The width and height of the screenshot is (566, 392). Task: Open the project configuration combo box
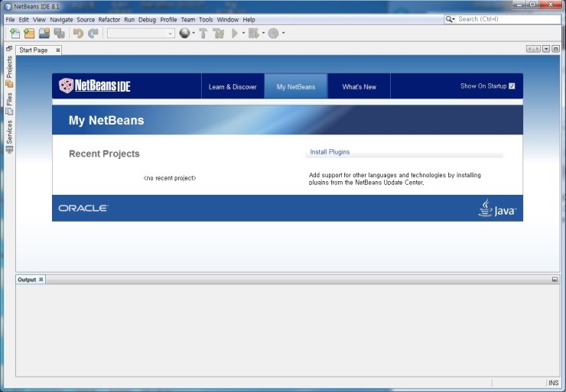point(141,33)
